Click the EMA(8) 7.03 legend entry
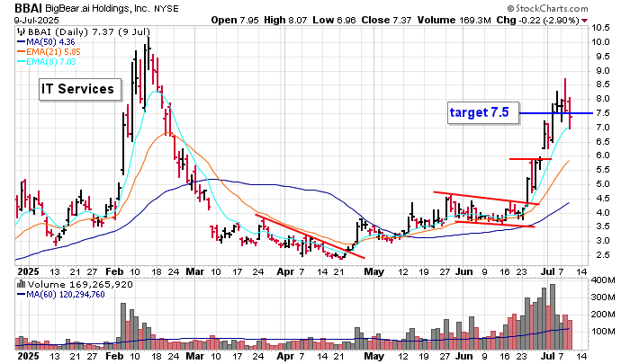 [x=51, y=61]
